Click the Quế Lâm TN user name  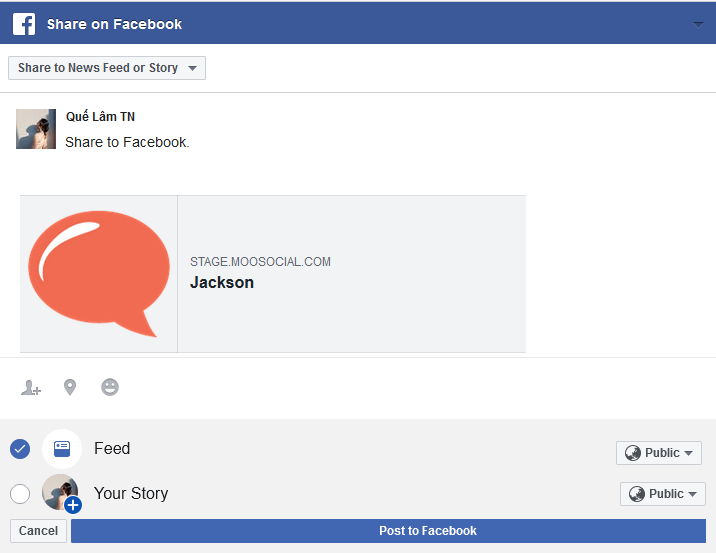pos(100,117)
